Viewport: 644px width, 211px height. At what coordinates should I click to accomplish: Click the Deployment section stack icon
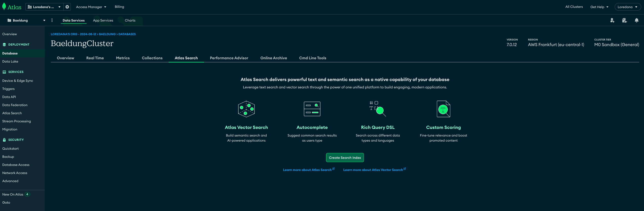[4, 45]
